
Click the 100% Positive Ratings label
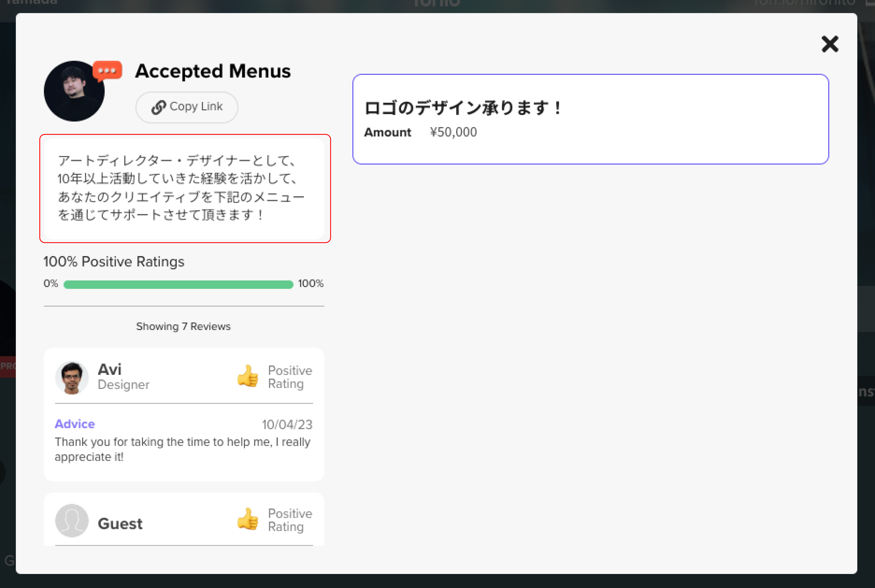114,261
